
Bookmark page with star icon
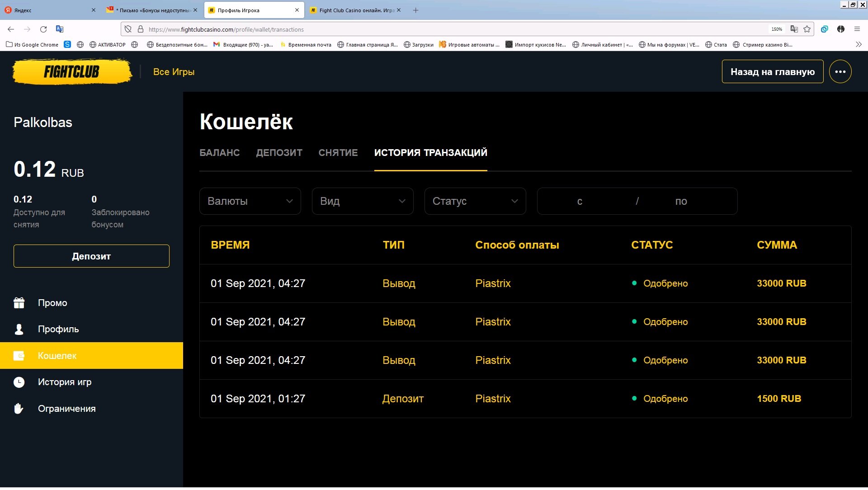807,29
